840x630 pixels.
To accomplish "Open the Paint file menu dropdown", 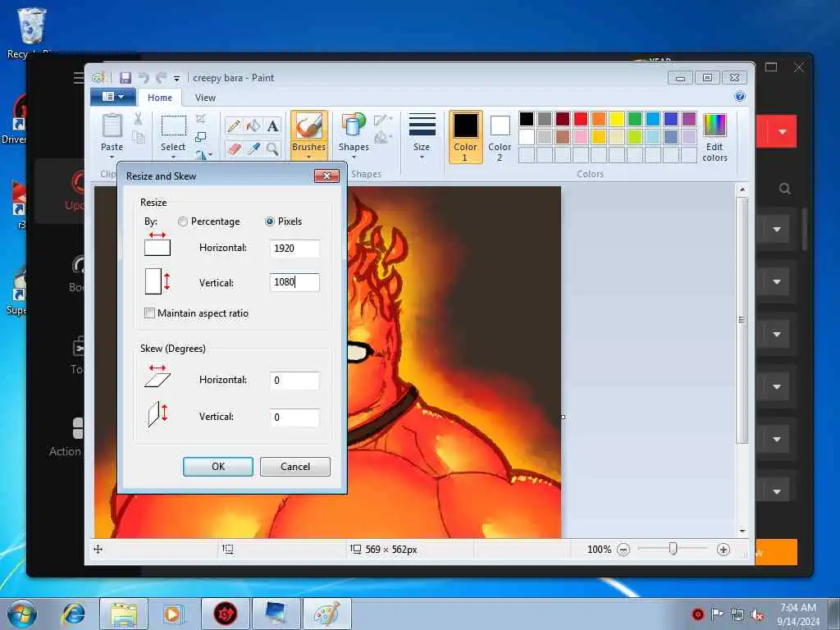I will [113, 97].
